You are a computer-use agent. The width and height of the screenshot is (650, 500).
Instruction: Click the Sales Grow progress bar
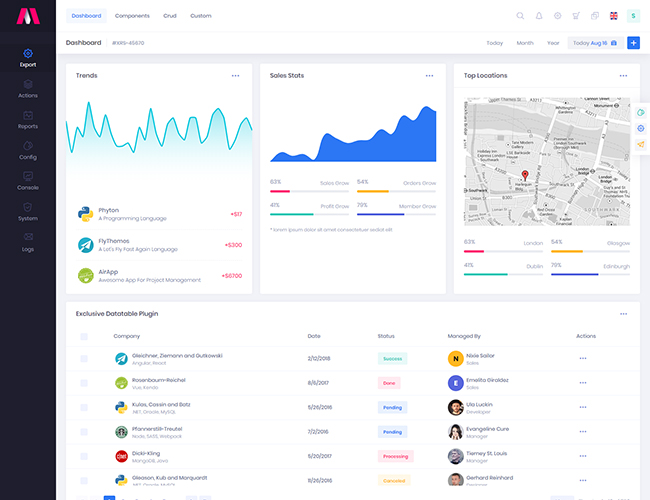[x=309, y=190]
